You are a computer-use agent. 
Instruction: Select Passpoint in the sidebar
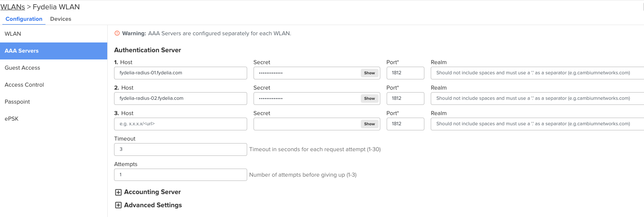[x=17, y=102]
